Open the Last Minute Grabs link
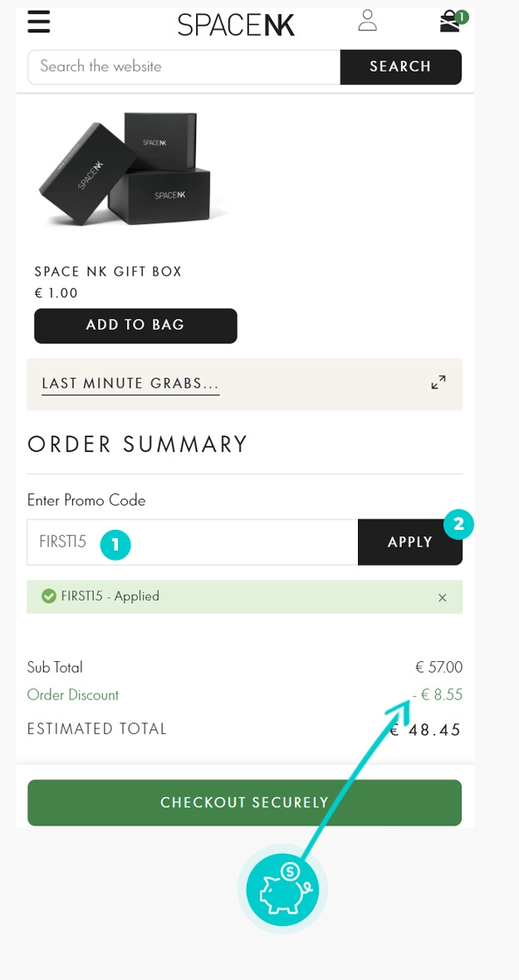This screenshot has height=980, width=519. point(130,384)
